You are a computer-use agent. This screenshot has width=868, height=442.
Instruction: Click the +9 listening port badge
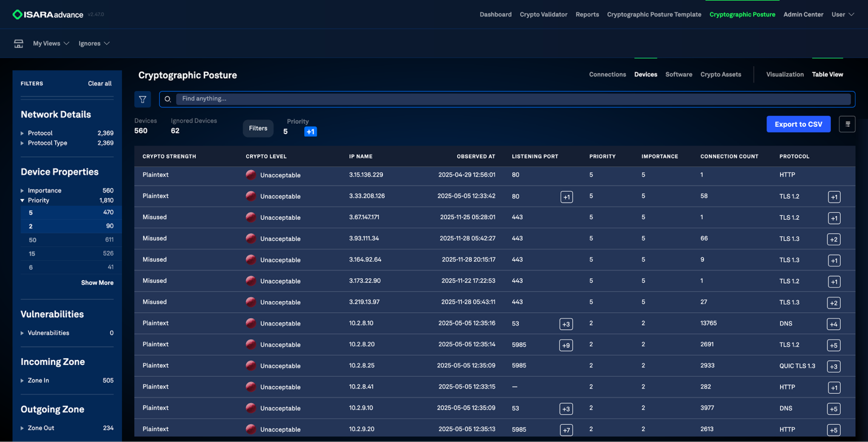566,345
